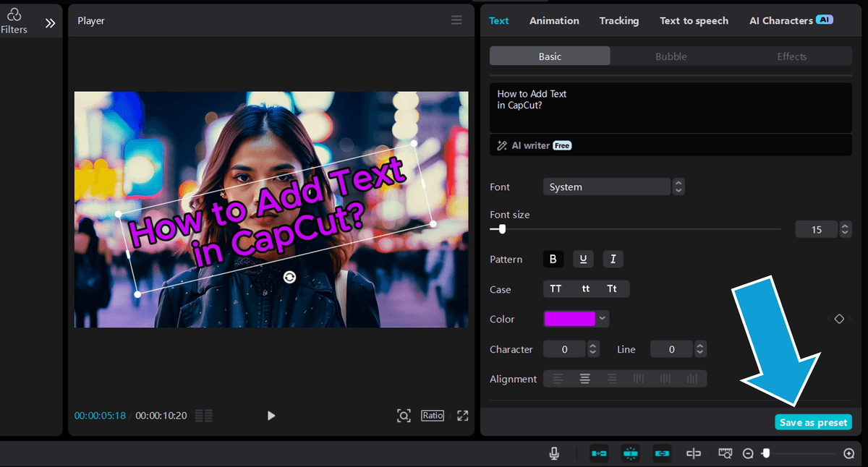The width and height of the screenshot is (868, 467).
Task: Zoom out the timeline with the minus icon
Action: click(x=749, y=454)
